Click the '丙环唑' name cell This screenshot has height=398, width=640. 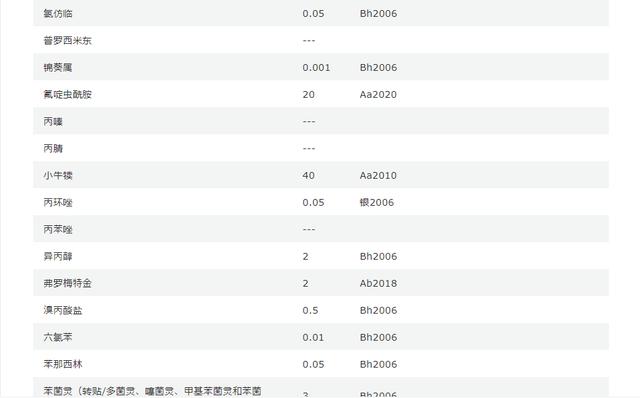58,202
